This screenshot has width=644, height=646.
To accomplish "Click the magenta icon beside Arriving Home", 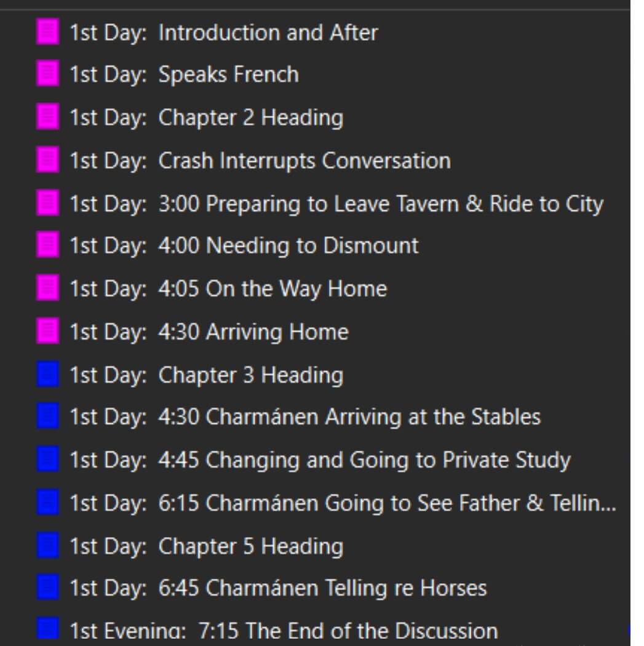I will [48, 332].
